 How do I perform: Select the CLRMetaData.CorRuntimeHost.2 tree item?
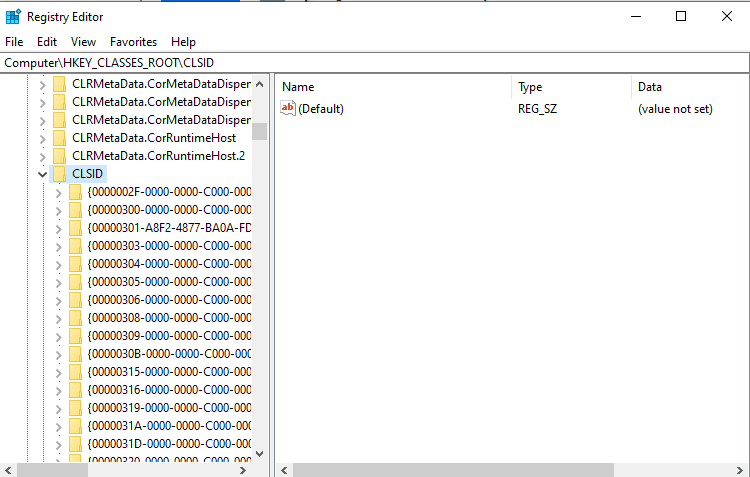click(x=158, y=155)
